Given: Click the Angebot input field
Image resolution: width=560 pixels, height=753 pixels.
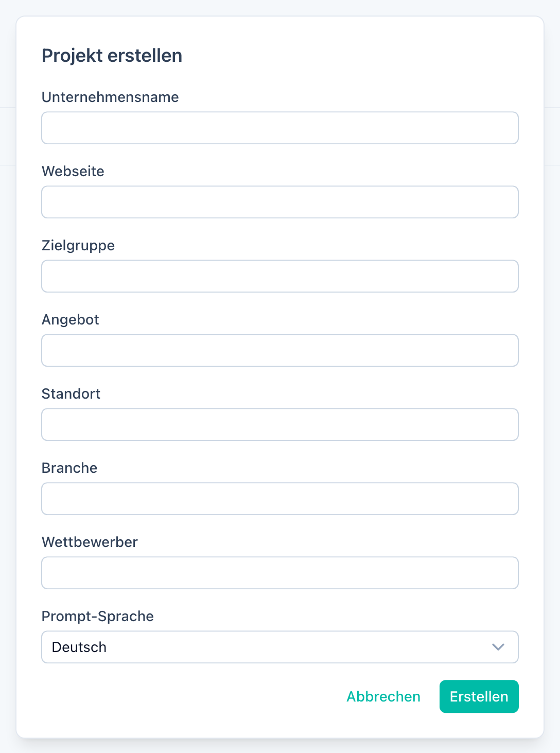Looking at the screenshot, I should point(279,350).
